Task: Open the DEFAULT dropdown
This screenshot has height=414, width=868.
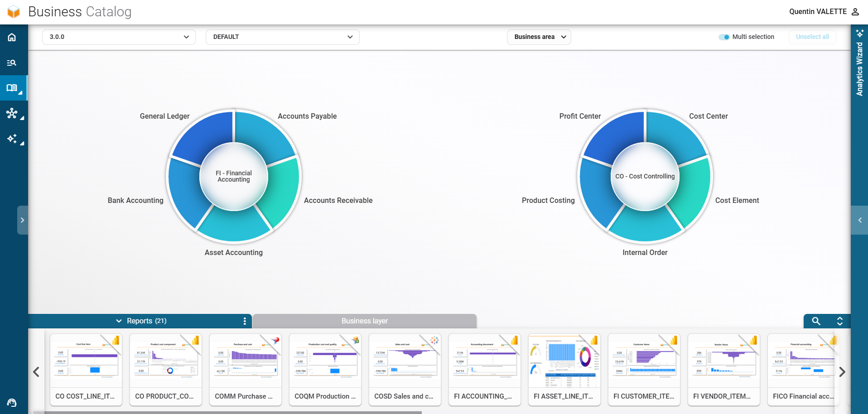Action: pyautogui.click(x=283, y=37)
